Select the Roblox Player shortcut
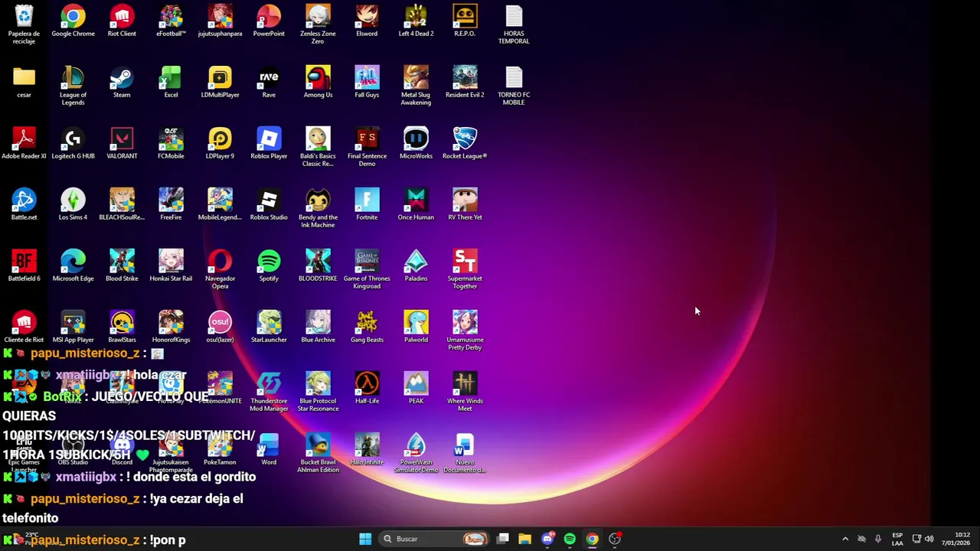Viewport: 980px width, 551px height. point(269,143)
